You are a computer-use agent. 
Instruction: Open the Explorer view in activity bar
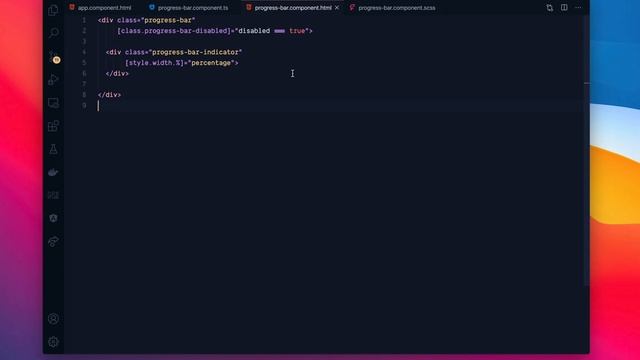[53, 10]
